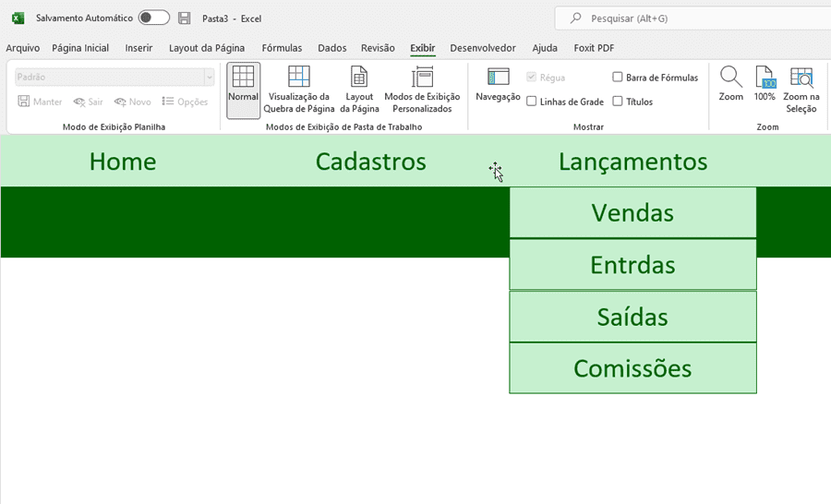Viewport: 831px width, 504px height.
Task: Click the Cadastros menu button
Action: (371, 162)
